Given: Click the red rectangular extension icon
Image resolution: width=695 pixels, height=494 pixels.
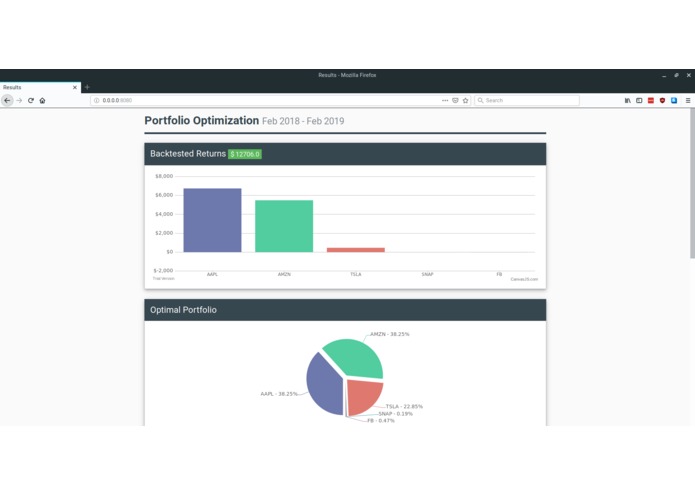Looking at the screenshot, I should [x=651, y=101].
